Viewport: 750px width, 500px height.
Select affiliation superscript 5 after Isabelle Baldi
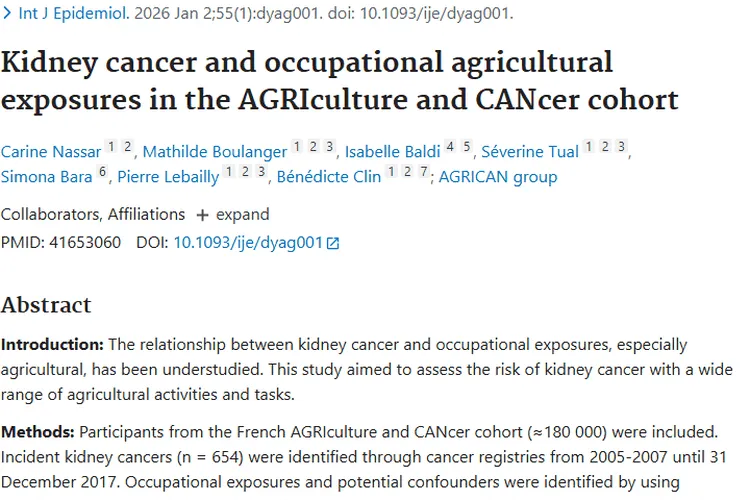pyautogui.click(x=466, y=148)
